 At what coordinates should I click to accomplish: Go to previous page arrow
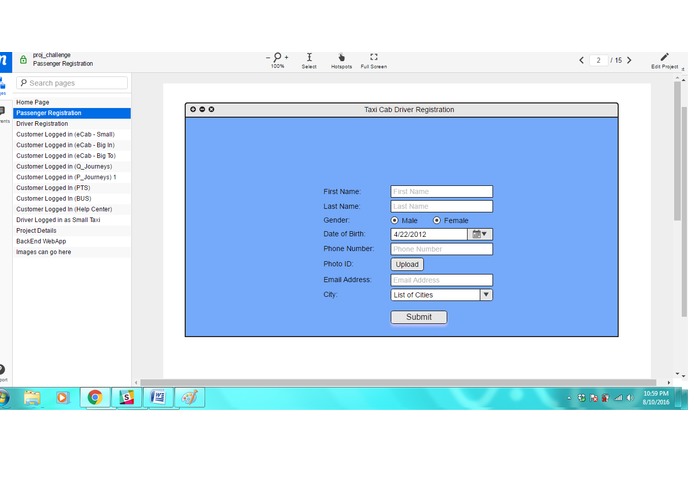pos(582,60)
